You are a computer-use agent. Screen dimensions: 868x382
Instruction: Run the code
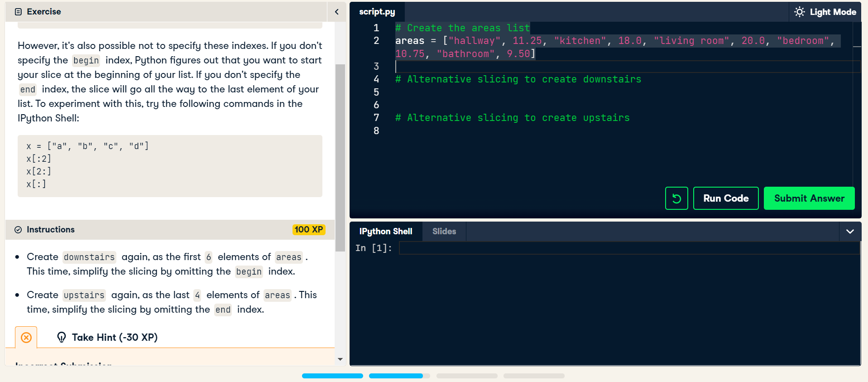[726, 198]
